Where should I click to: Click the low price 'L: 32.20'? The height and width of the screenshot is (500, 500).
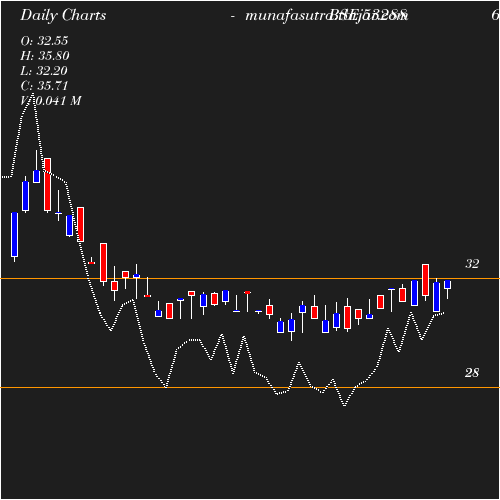(x=44, y=71)
